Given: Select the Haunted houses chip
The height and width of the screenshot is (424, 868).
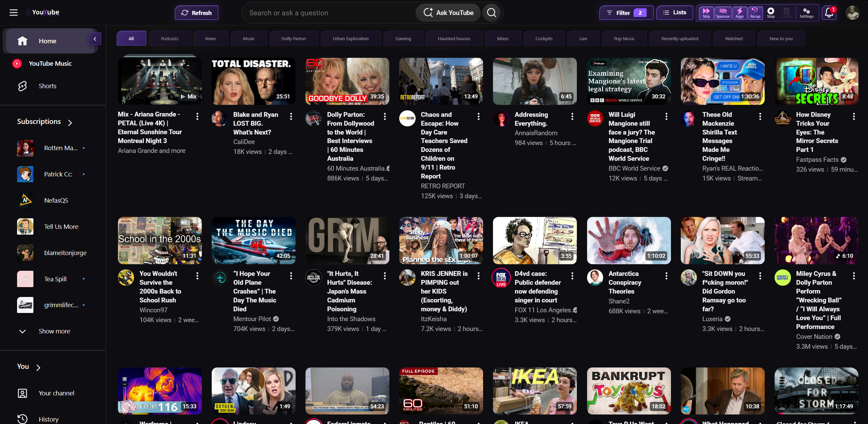Looking at the screenshot, I should [x=454, y=38].
